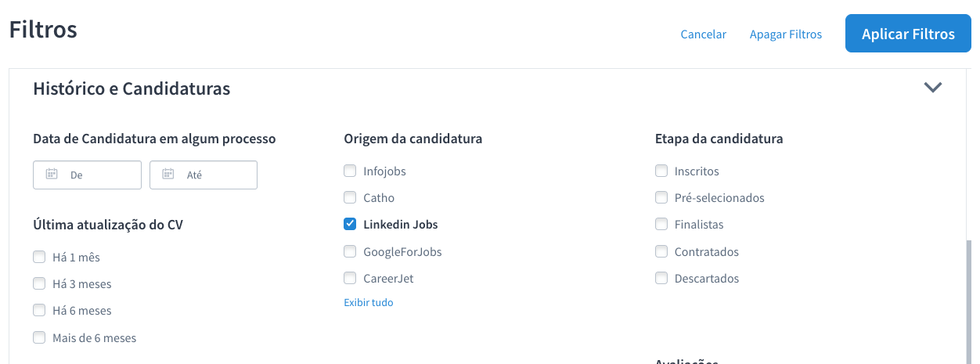The height and width of the screenshot is (364, 980).
Task: Check the Há 1 mês option
Action: coord(39,257)
